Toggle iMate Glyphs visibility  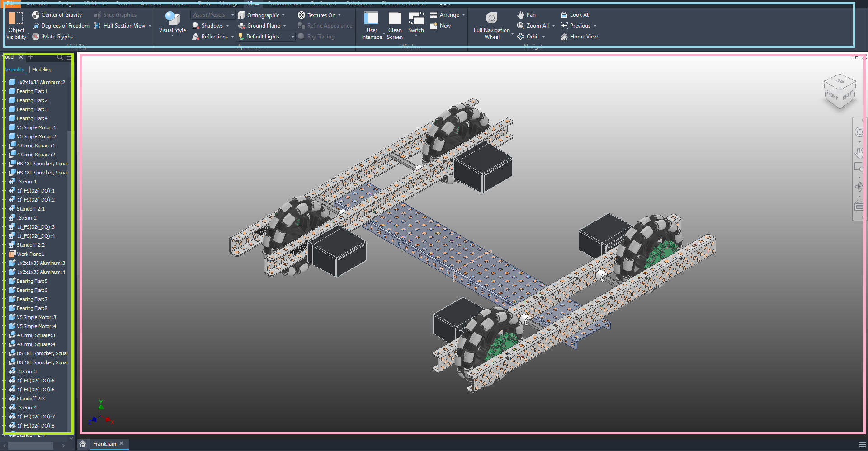click(52, 37)
